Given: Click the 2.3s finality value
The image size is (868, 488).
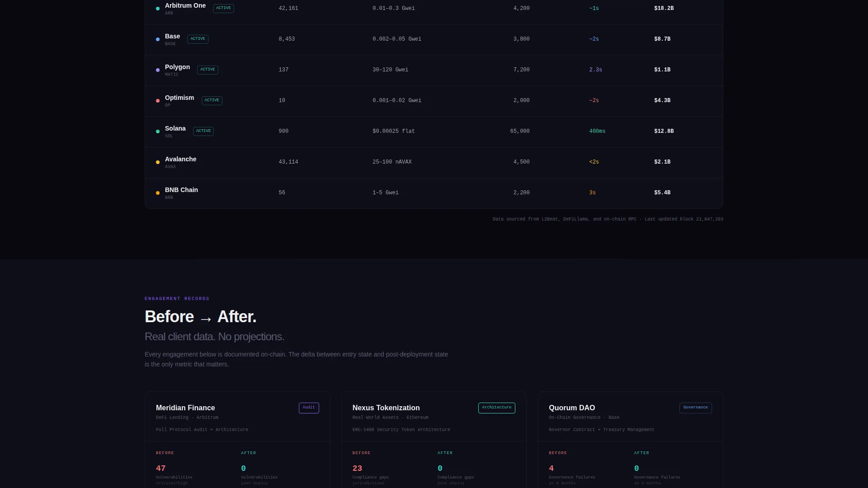Looking at the screenshot, I should coord(595,70).
